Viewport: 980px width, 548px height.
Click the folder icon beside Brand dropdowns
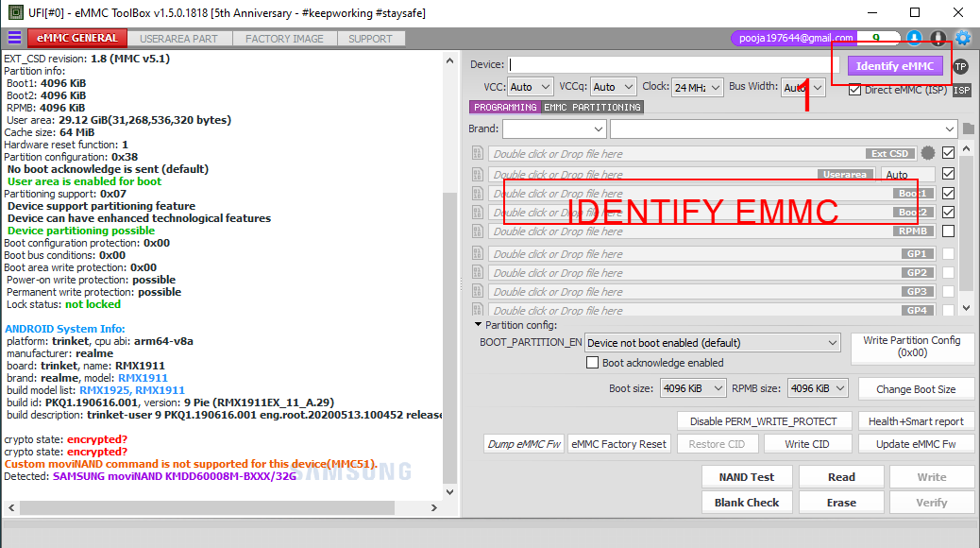pos(967,128)
